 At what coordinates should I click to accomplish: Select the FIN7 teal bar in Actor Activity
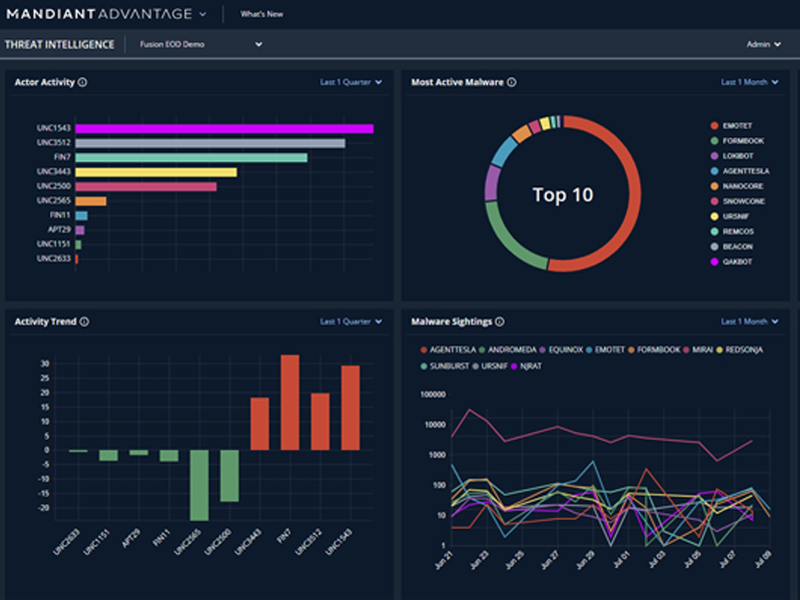[191, 158]
